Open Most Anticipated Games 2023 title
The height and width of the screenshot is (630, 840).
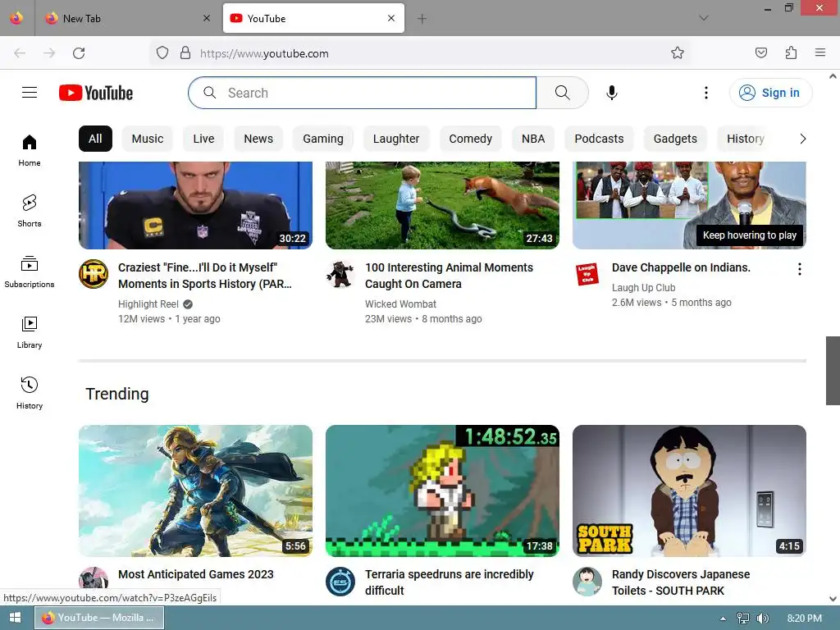point(195,574)
